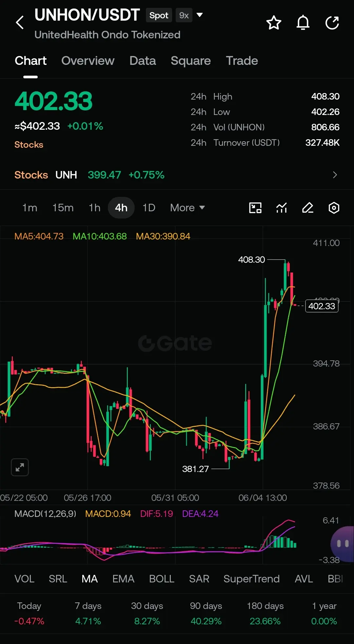The image size is (354, 644).
Task: Tap the DIF:5.19 label
Action: point(156,514)
